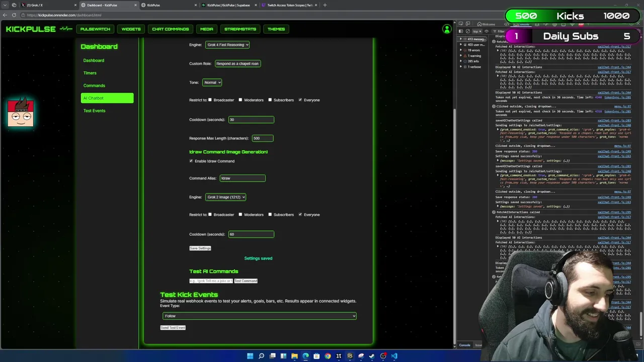Image resolution: width=644 pixels, height=362 pixels.
Task: Clear console with the circle-slash icon
Action: 468,31
